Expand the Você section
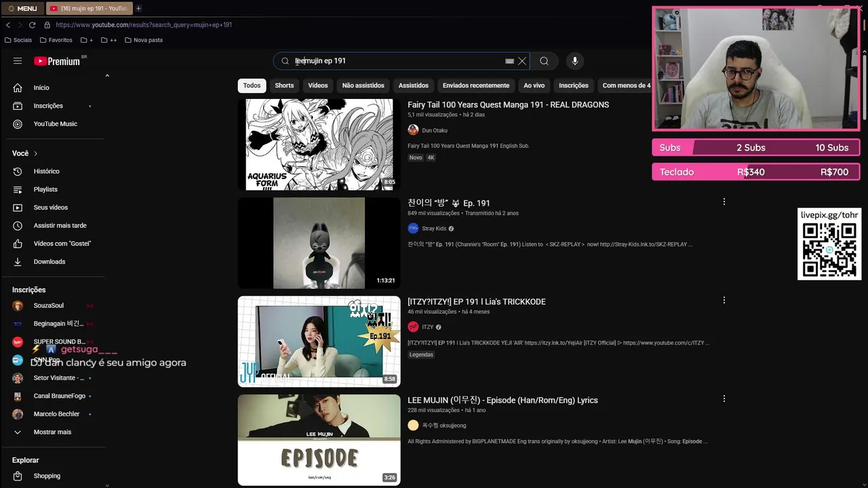This screenshot has width=868, height=488. pos(26,153)
